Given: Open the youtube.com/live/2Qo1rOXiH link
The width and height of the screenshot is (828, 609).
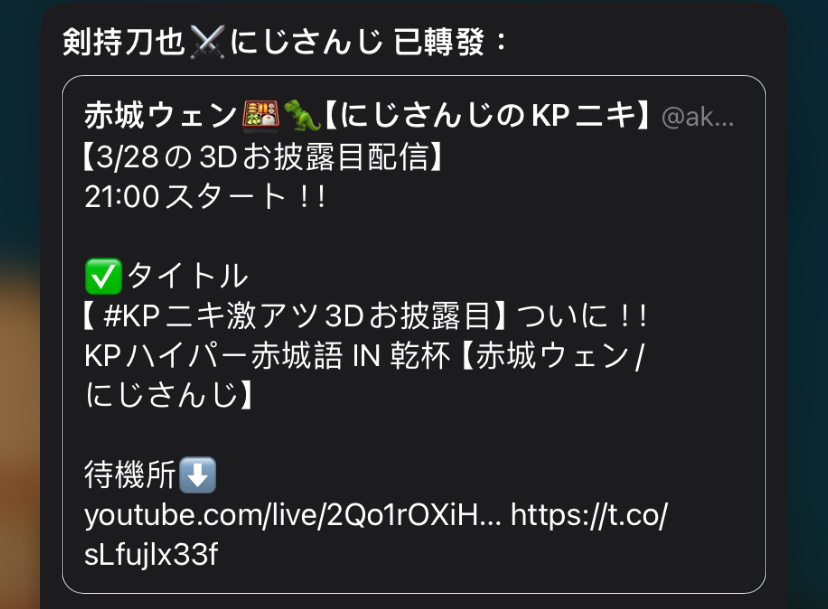Looking at the screenshot, I should click(x=293, y=515).
